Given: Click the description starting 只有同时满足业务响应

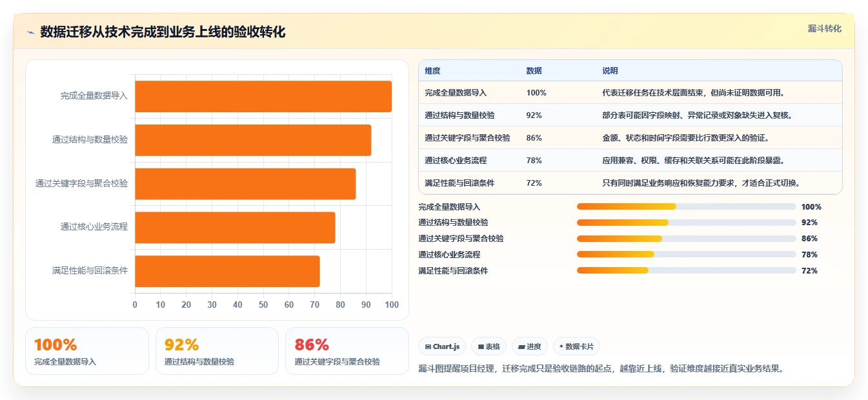Looking at the screenshot, I should click(x=701, y=183).
